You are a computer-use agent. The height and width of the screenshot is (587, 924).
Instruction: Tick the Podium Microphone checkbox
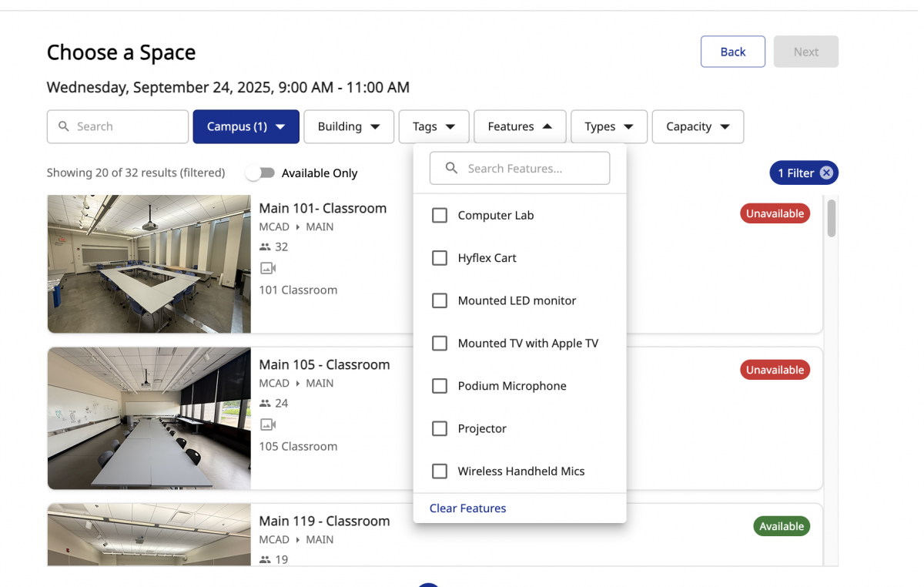click(440, 386)
